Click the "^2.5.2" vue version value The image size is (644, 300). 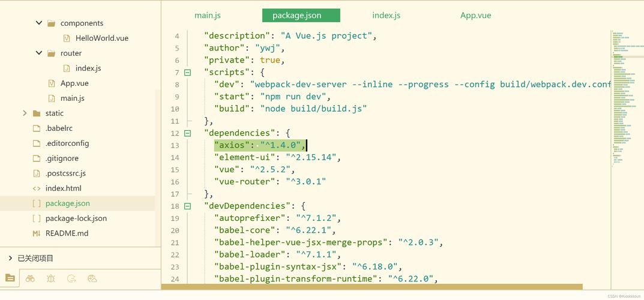tap(270, 169)
